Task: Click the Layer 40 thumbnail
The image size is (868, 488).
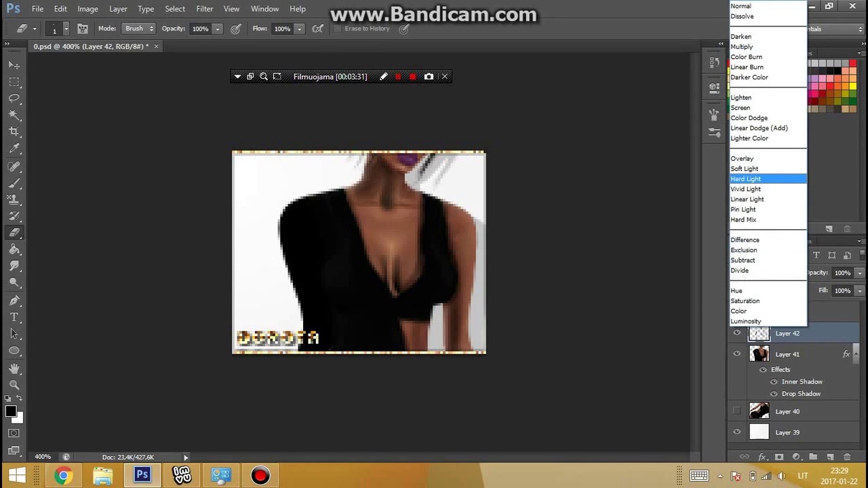Action: point(759,411)
